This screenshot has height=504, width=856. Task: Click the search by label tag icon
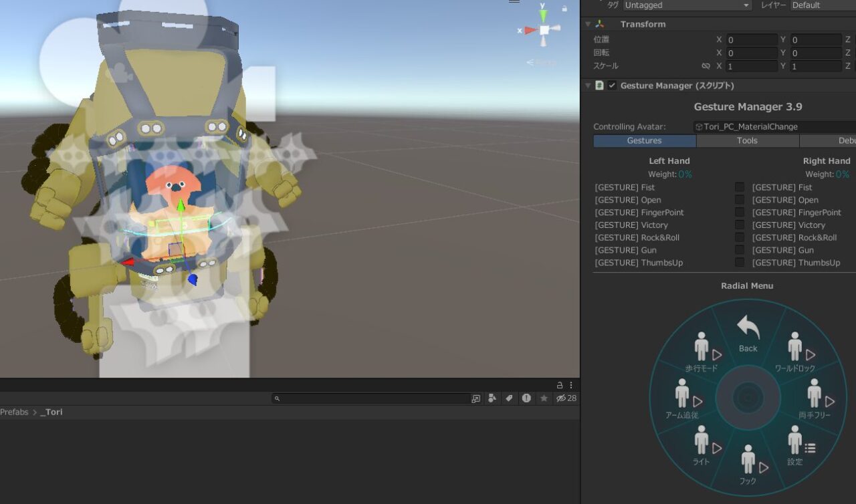[509, 398]
